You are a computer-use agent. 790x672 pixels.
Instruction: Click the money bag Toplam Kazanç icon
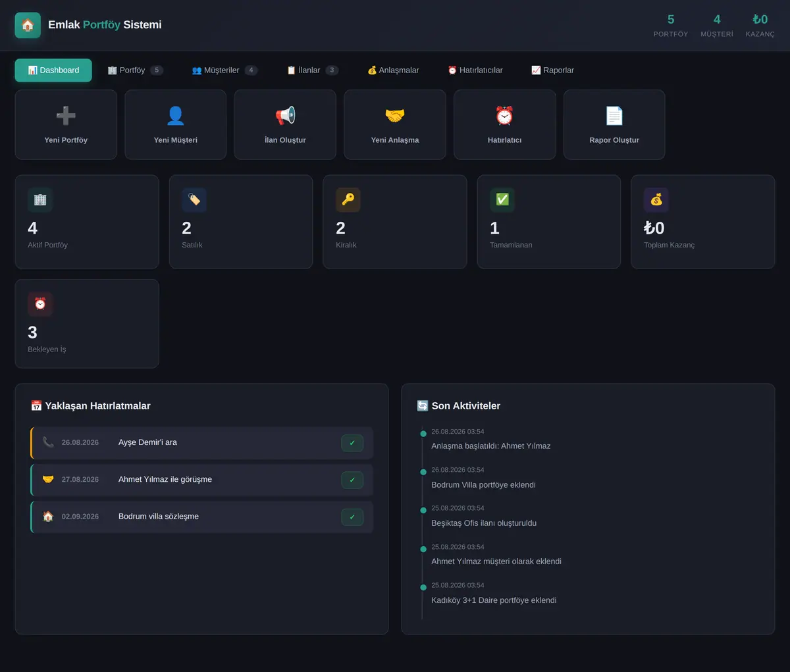656,199
